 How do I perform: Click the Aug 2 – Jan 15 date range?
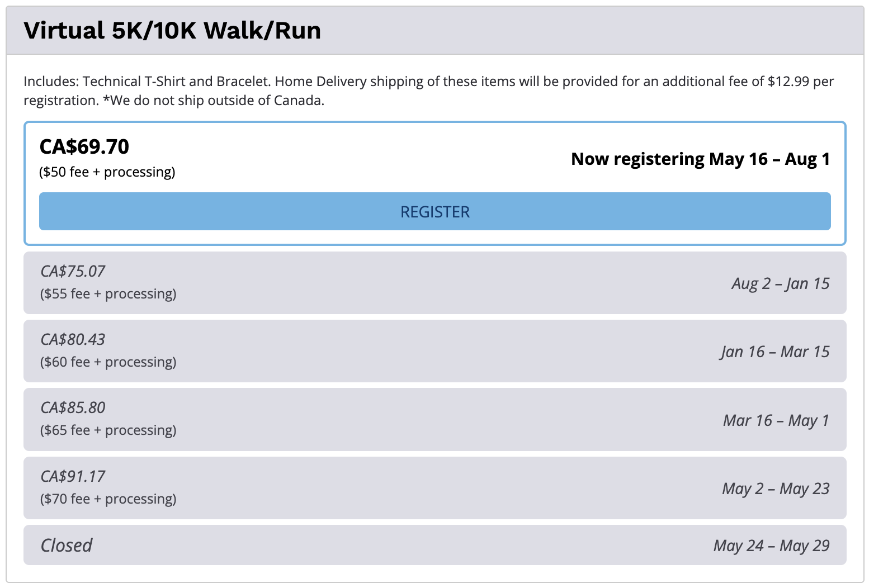pos(781,283)
